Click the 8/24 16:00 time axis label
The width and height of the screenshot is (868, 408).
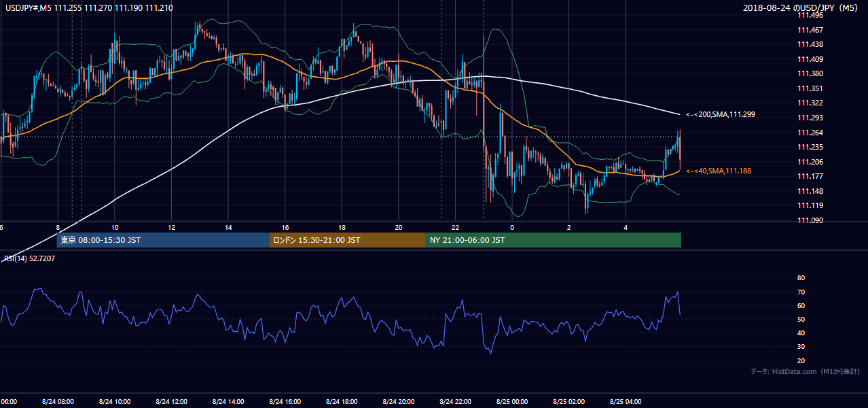(285, 402)
